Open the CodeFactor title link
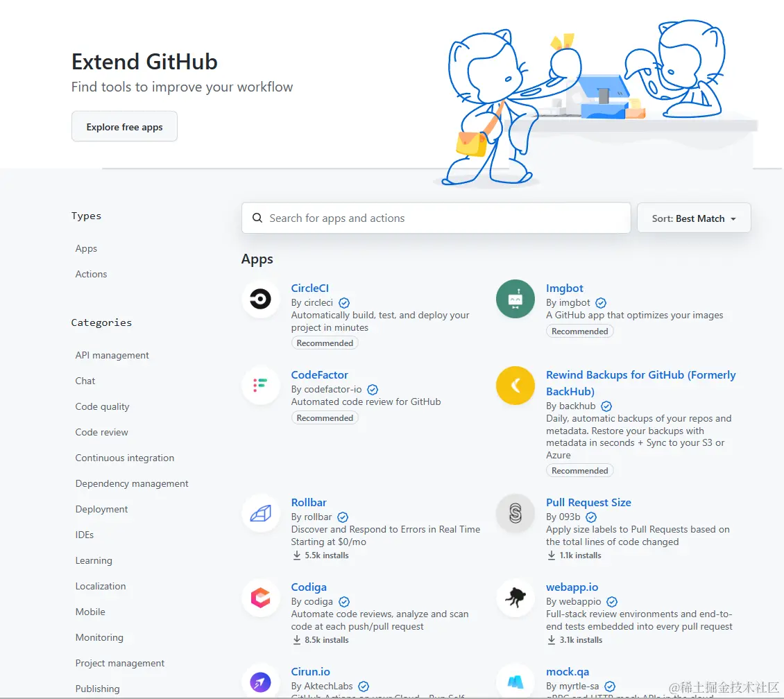 pyautogui.click(x=320, y=374)
